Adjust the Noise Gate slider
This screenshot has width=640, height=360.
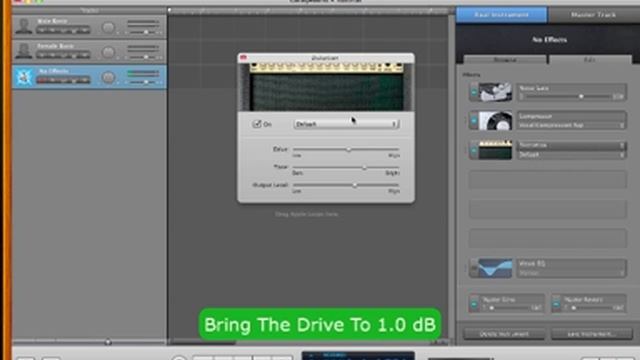[581, 97]
